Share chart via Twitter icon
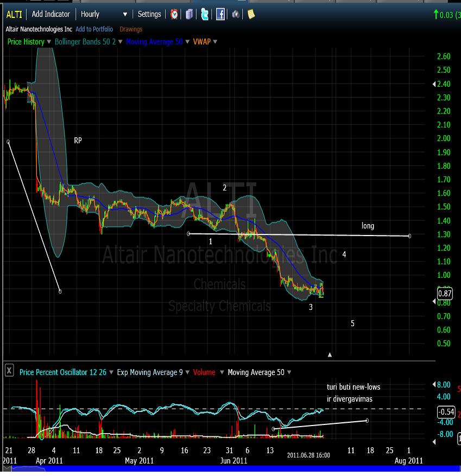The width and height of the screenshot is (461, 476). coord(205,14)
